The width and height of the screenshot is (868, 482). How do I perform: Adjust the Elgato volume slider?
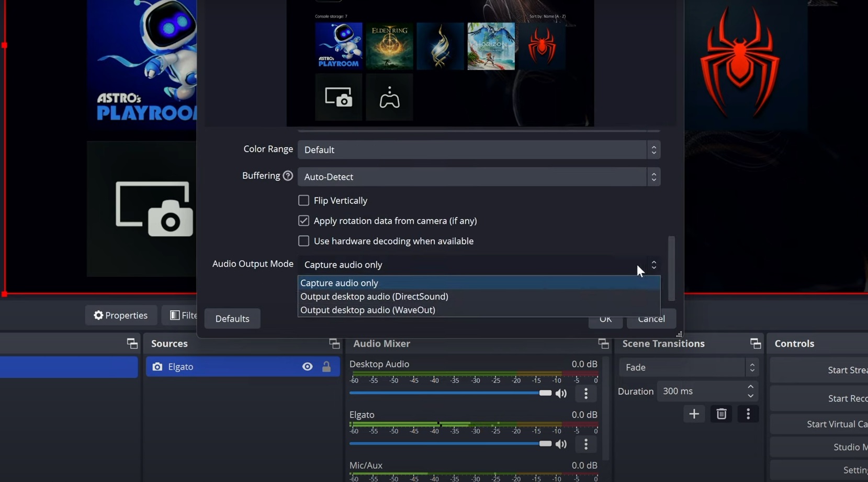(x=450, y=444)
